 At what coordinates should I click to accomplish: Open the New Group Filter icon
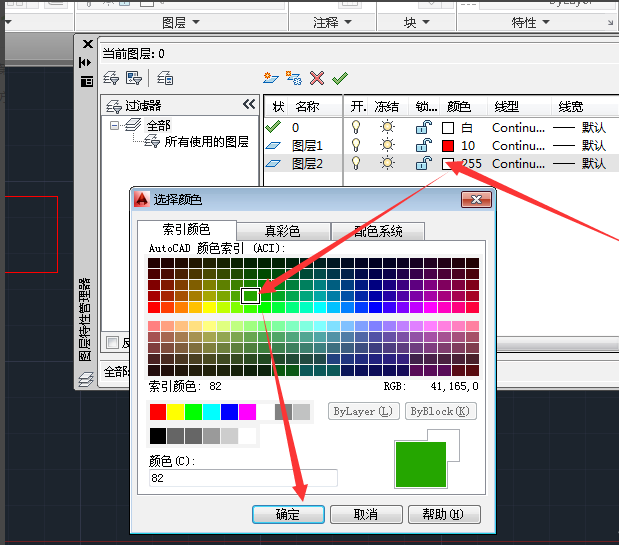[134, 78]
